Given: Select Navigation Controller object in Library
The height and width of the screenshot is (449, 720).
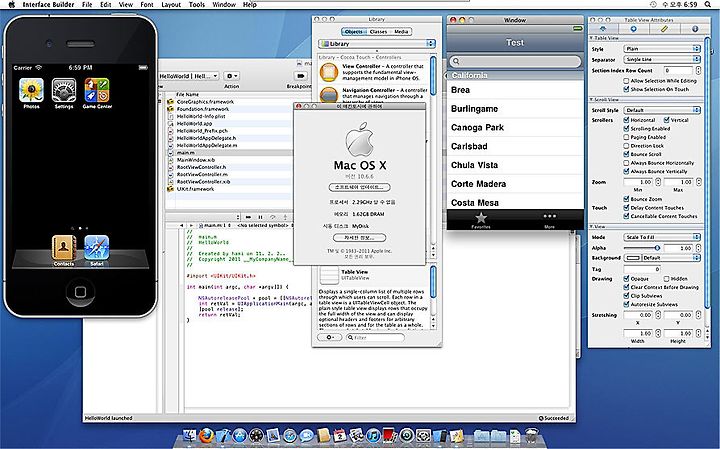Looking at the screenshot, I should (374, 94).
